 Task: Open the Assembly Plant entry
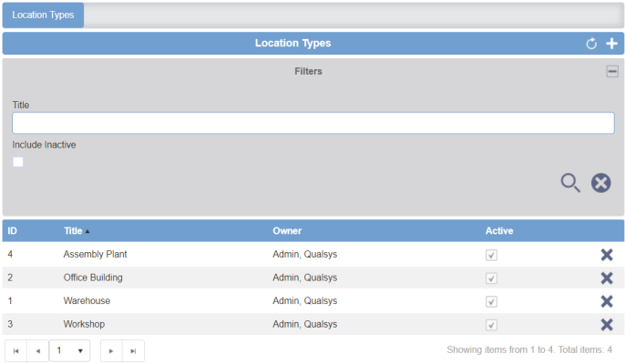click(95, 254)
